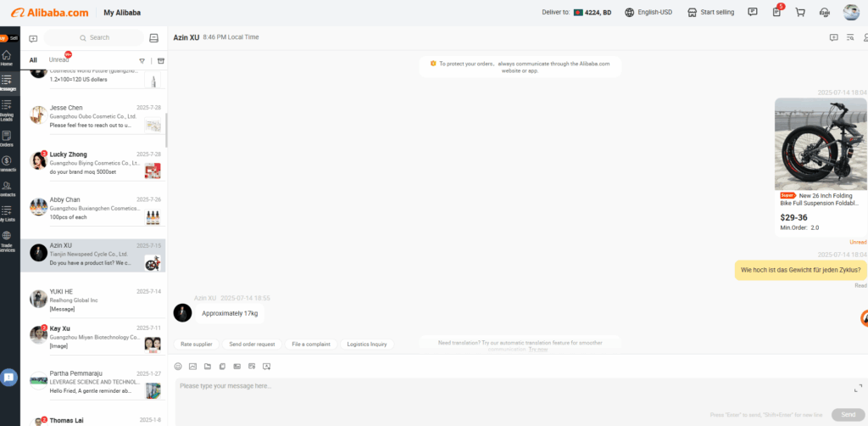Click the folding bike product thumbnail
This screenshot has width=868, height=426.
[x=821, y=144]
